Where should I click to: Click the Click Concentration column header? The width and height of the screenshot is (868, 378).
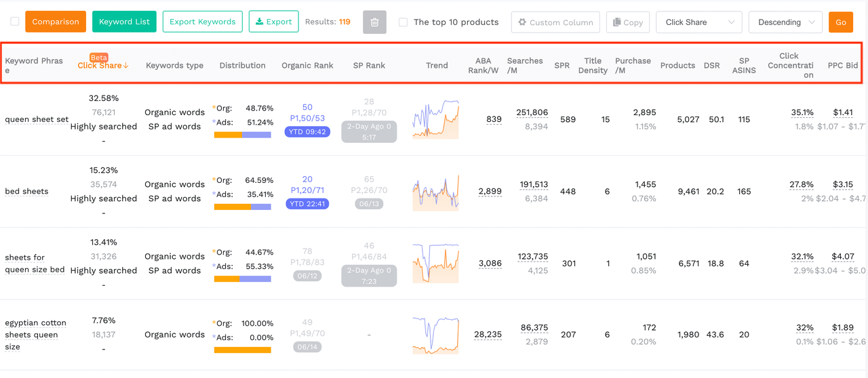point(790,66)
